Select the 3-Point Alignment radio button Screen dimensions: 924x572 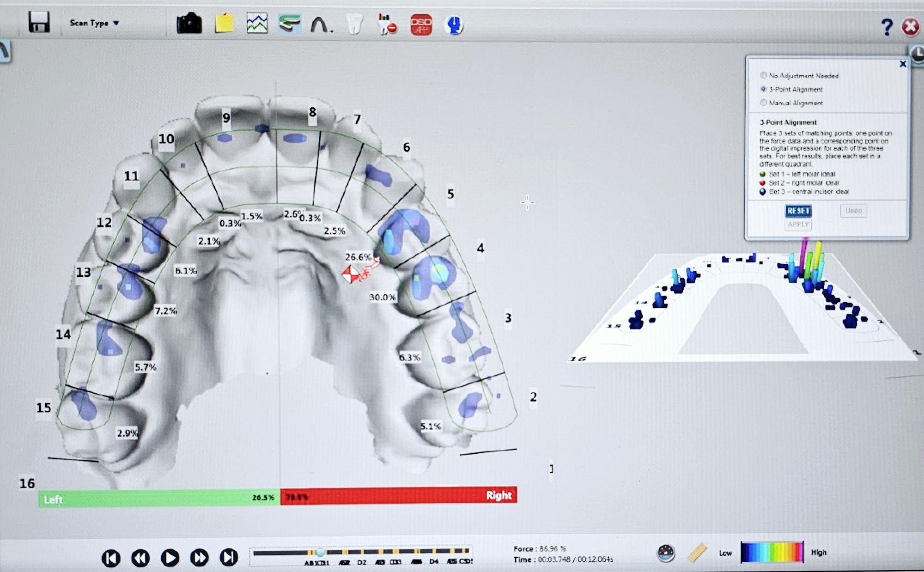pos(763,89)
